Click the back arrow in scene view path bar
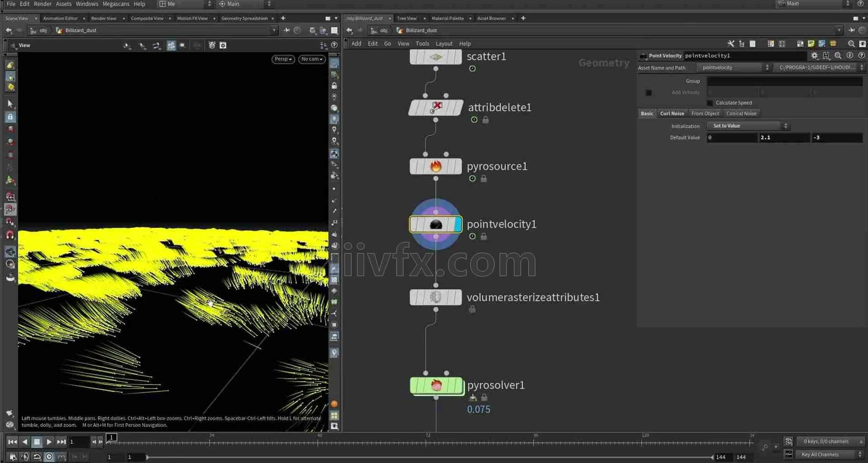The width and height of the screenshot is (868, 463). pyautogui.click(x=9, y=30)
